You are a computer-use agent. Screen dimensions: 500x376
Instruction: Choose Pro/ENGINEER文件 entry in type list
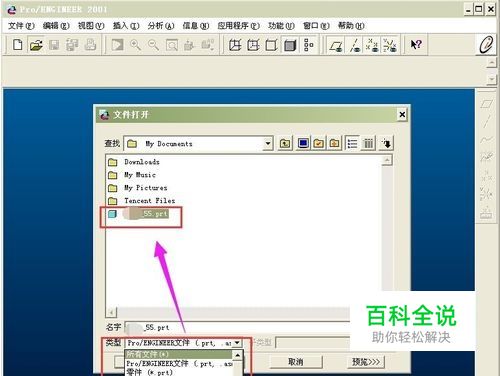(x=179, y=364)
